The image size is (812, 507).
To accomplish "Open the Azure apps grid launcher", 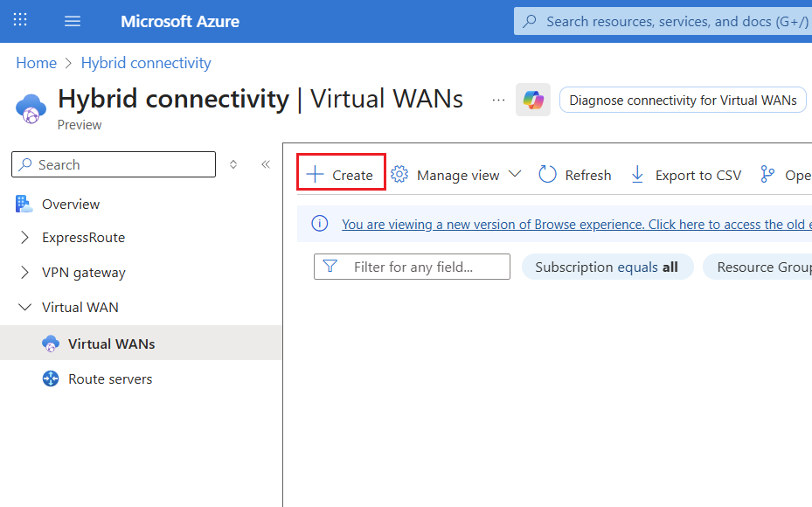I will [20, 20].
